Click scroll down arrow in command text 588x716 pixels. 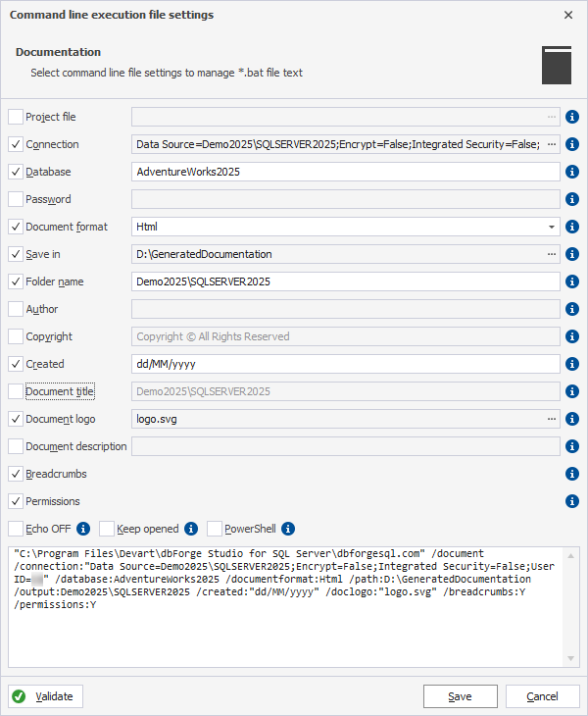point(570,658)
